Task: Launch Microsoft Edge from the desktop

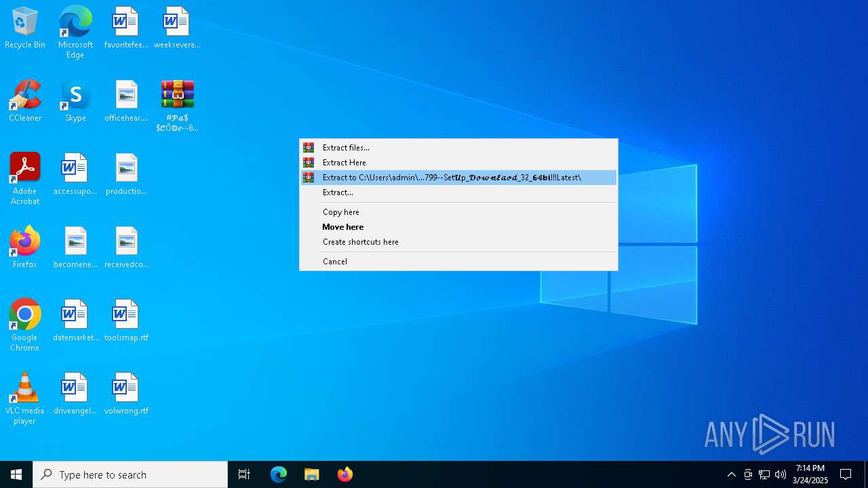Action: [x=75, y=33]
